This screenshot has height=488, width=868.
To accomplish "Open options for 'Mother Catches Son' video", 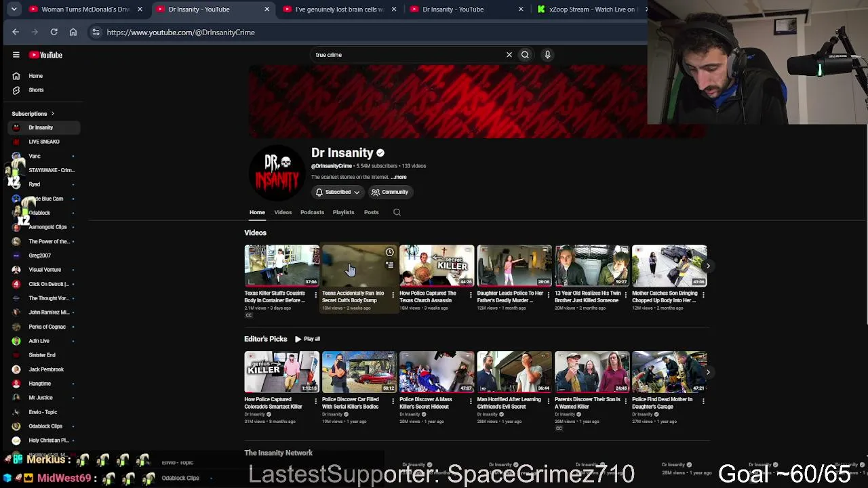I will coord(703,295).
